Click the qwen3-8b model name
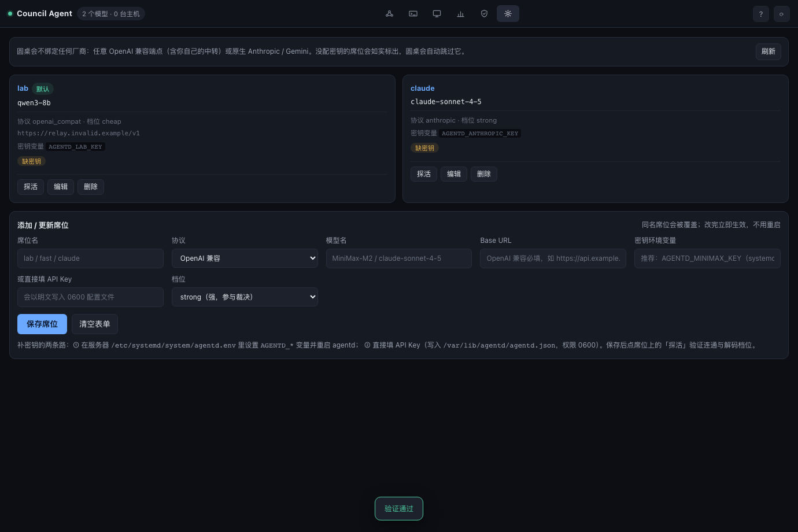 (x=34, y=103)
